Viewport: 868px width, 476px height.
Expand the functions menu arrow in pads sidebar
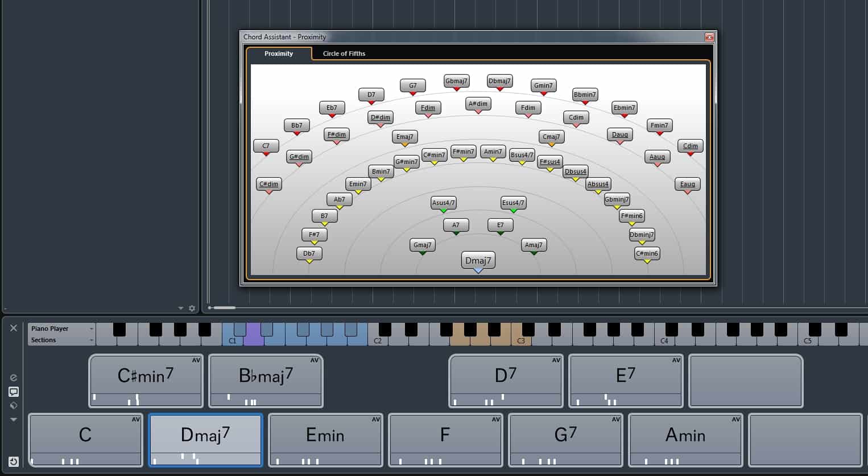click(14, 420)
